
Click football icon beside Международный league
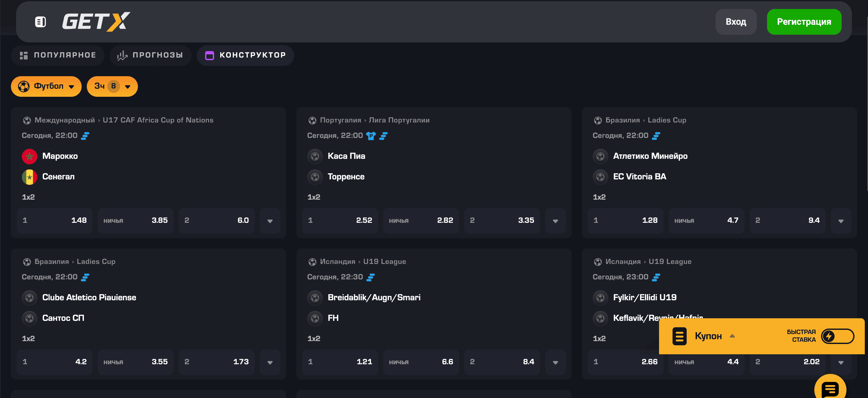(x=27, y=120)
